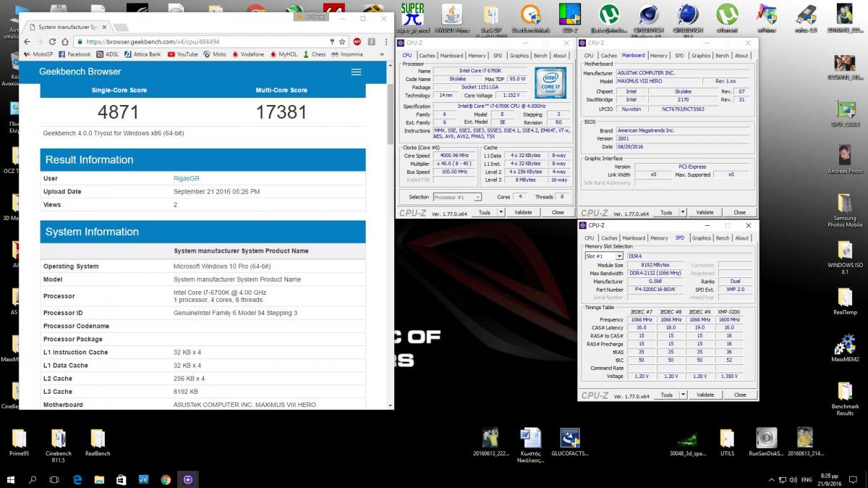Open UserBenchMark desktop icon
This screenshot has height=488, width=868.
[530, 17]
